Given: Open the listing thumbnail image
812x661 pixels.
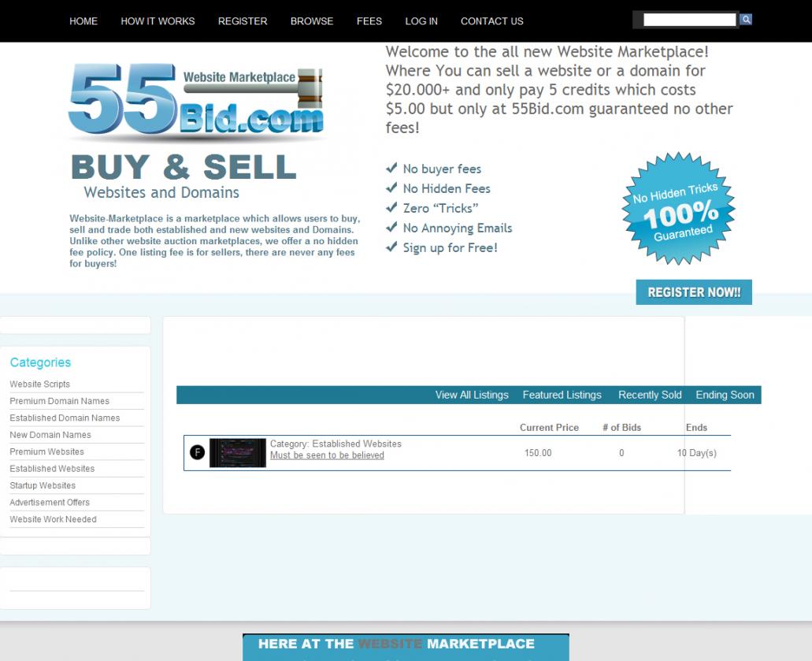Looking at the screenshot, I should pyautogui.click(x=238, y=453).
